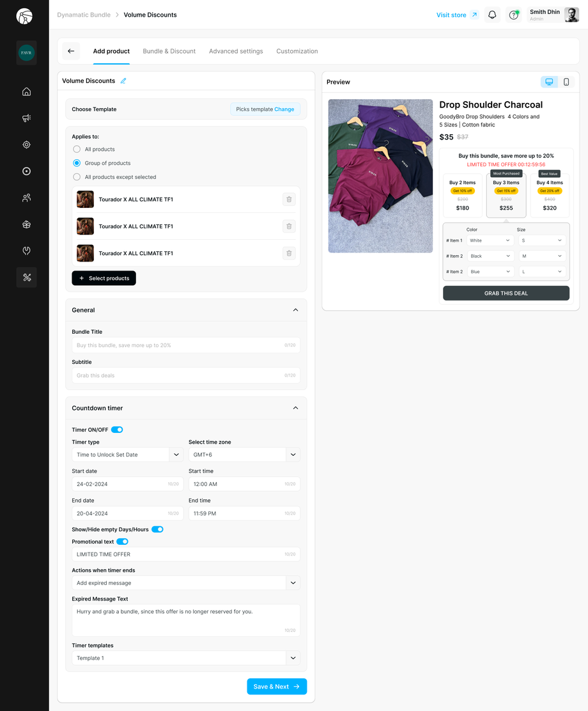Disable the Promotional text toggle
Screen dimensions: 588x711
coord(121,541)
